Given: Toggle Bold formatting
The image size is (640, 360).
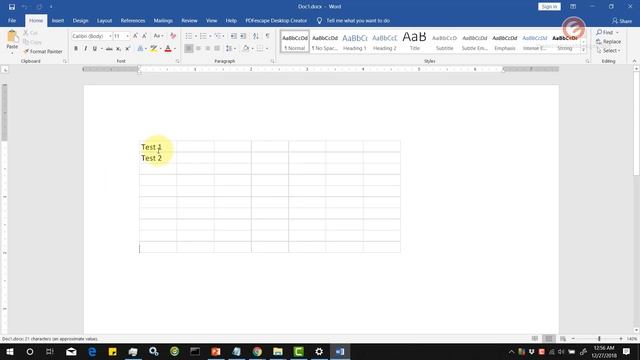Looking at the screenshot, I should (76, 49).
